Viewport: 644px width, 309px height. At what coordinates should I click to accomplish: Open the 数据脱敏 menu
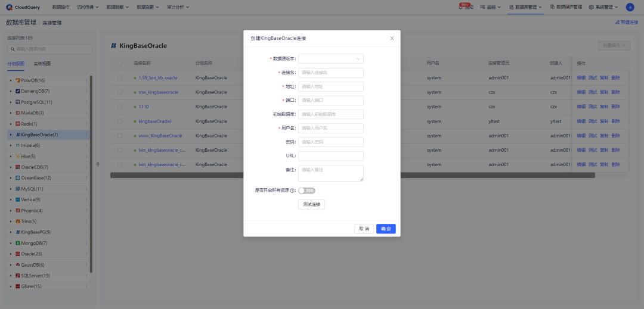point(117,7)
